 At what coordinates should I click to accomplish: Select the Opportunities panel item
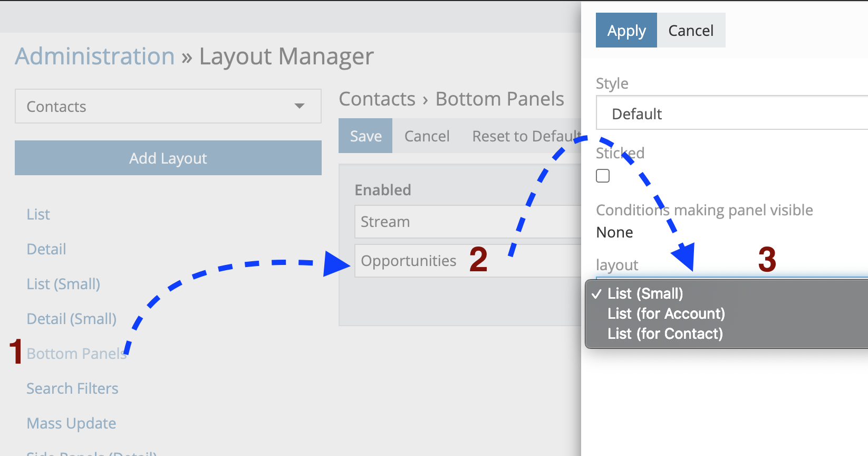(x=409, y=261)
